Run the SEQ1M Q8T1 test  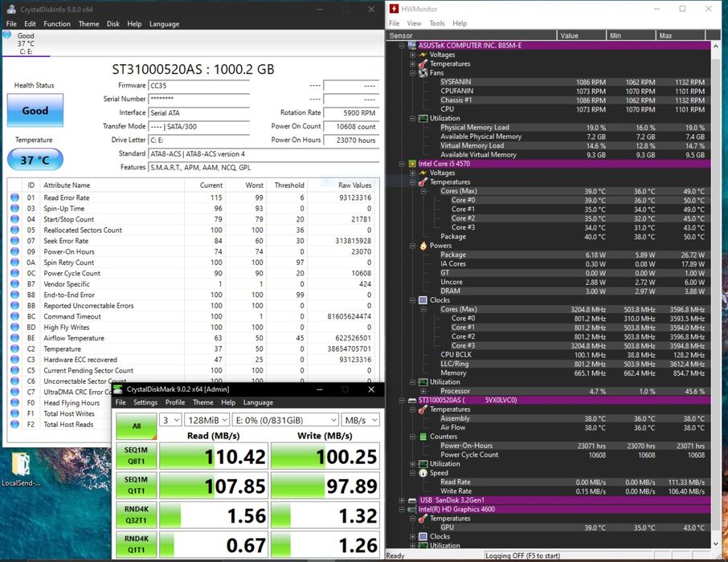[x=136, y=456]
